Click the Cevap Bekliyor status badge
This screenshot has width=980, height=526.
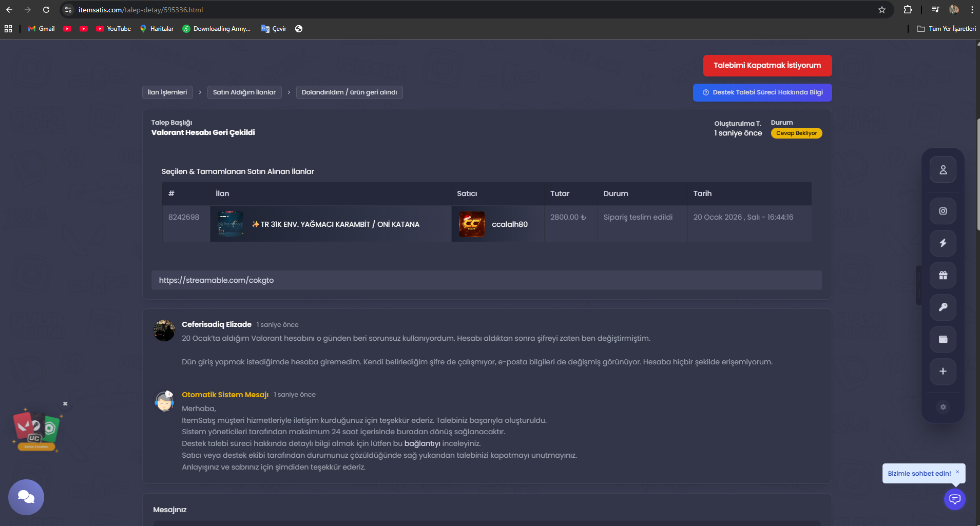[x=796, y=133]
